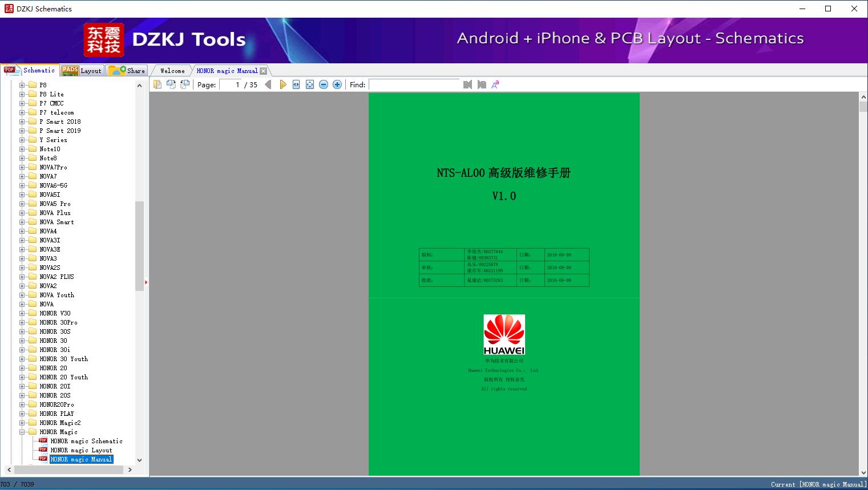Switch to the Share panel tab
This screenshot has height=490, width=868.
click(127, 71)
